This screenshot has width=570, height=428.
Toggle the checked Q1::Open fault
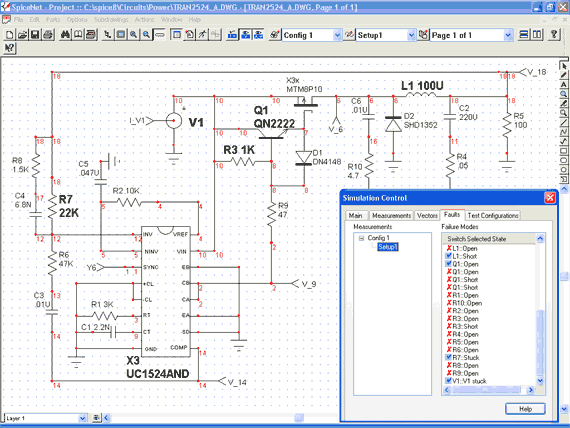click(x=449, y=264)
